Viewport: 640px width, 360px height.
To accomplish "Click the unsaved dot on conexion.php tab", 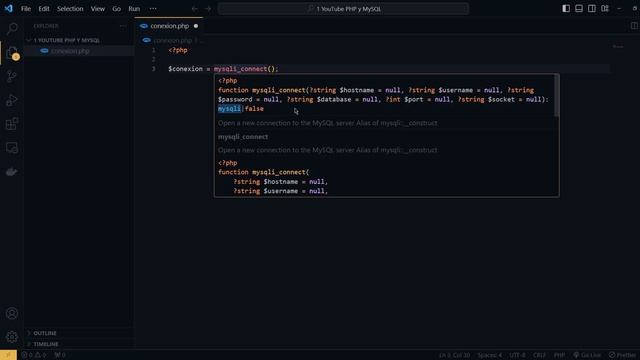I will point(196,26).
